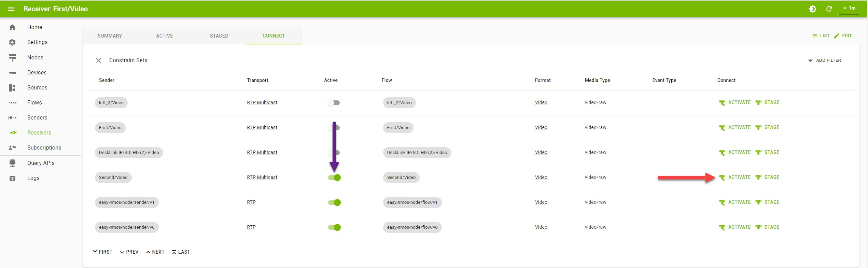Screen dimensions: 868x268
Task: Click the Nodes server icon
Action: (x=12, y=57)
